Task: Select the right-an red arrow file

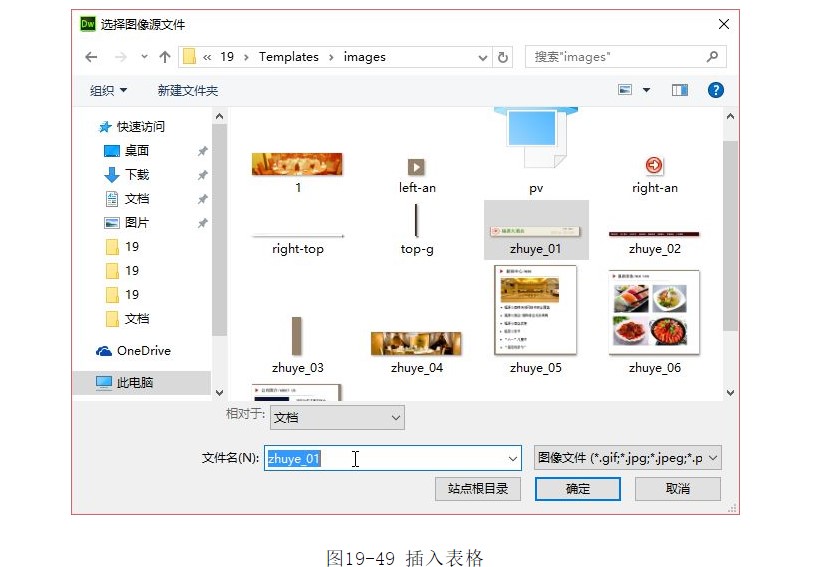Action: (655, 167)
